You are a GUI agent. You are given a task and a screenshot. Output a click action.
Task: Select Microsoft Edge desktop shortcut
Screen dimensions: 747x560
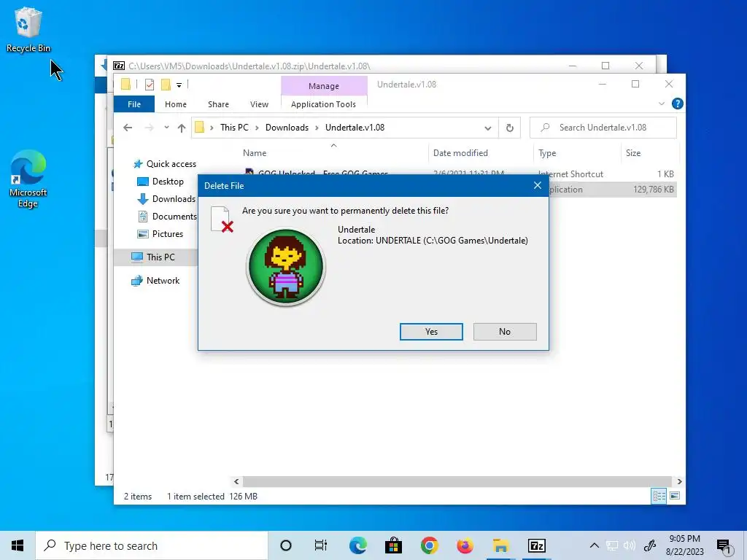28,179
